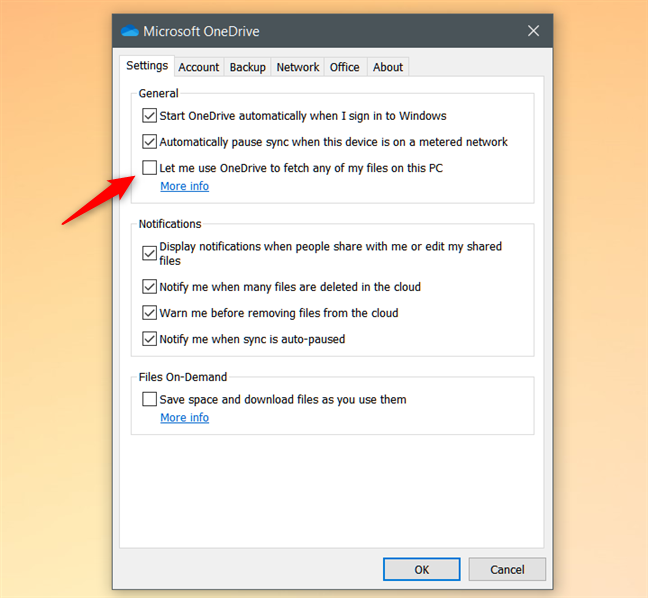The height and width of the screenshot is (598, 648).
Task: Open the Backup tab
Action: (x=248, y=67)
